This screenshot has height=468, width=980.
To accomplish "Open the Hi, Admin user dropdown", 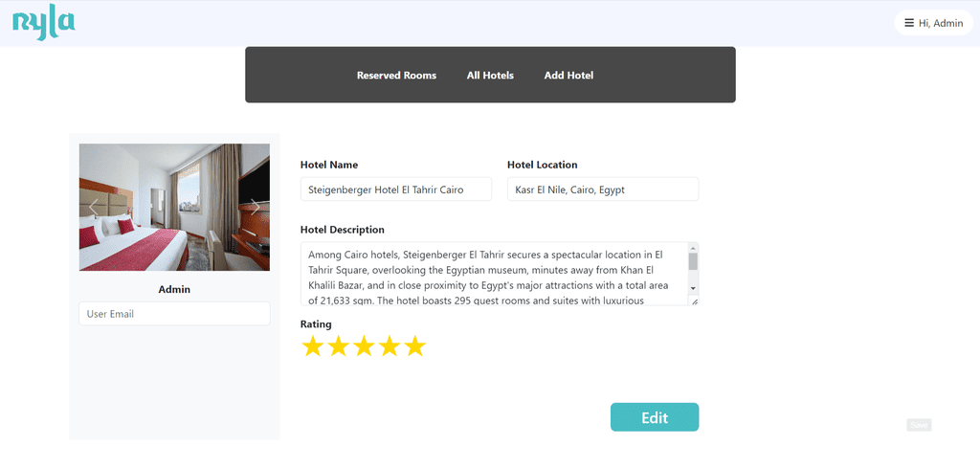I will (x=934, y=23).
